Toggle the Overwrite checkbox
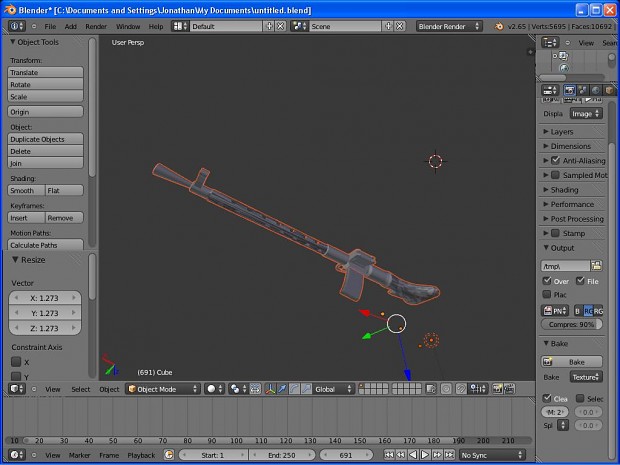 tap(547, 281)
